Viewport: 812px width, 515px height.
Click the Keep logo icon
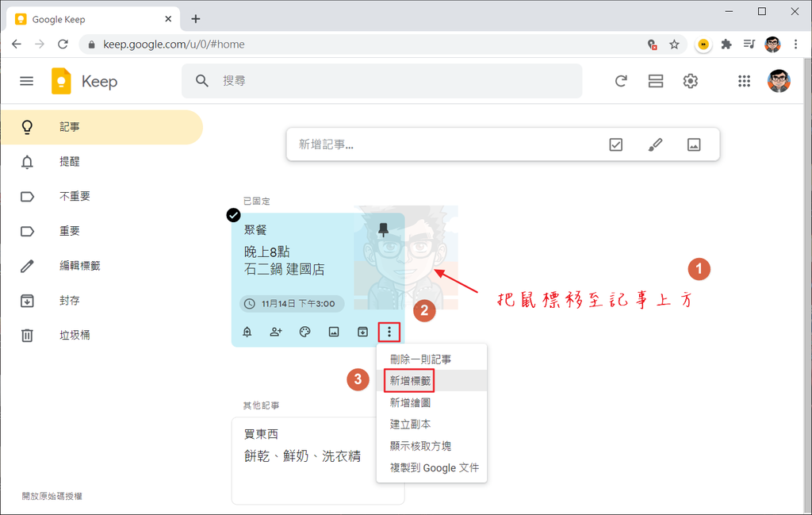pyautogui.click(x=61, y=82)
